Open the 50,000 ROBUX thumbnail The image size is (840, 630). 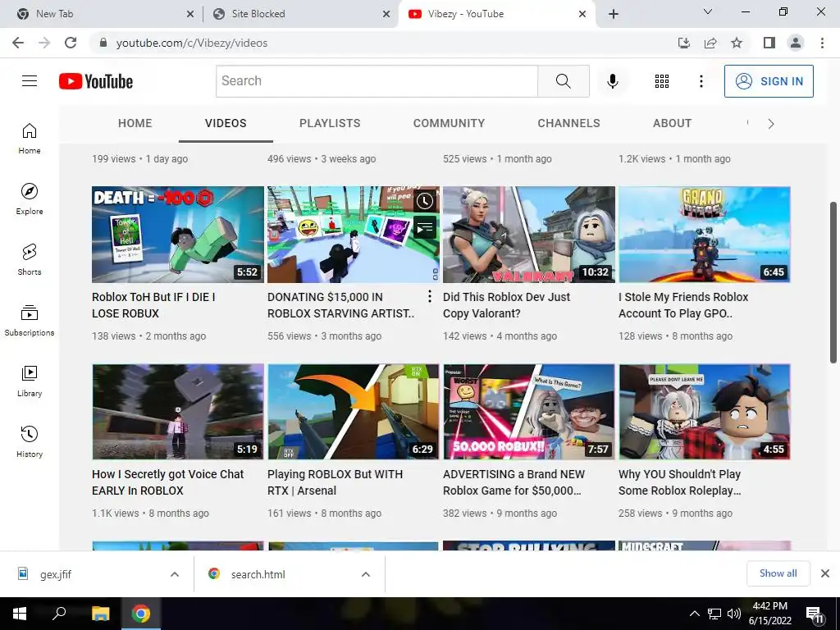[529, 412]
